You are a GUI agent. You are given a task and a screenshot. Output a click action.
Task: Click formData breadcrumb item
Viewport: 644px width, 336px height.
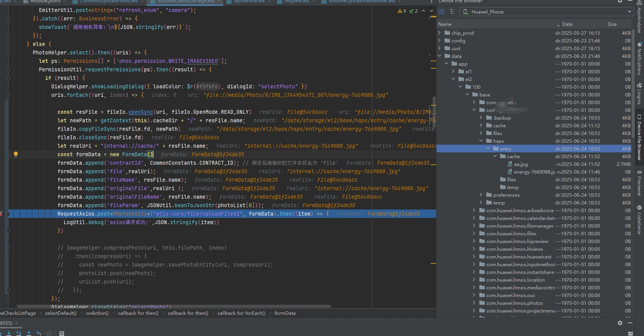coord(285,313)
